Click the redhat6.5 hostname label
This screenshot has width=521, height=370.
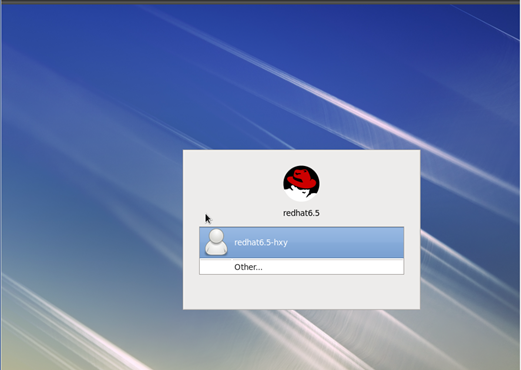pyautogui.click(x=301, y=213)
